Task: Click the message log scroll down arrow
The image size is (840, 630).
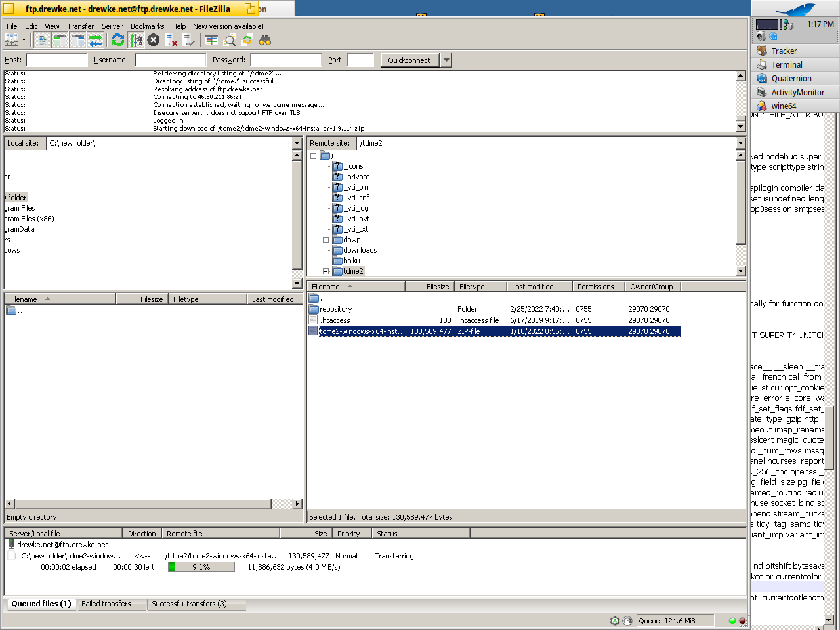Action: (x=741, y=127)
